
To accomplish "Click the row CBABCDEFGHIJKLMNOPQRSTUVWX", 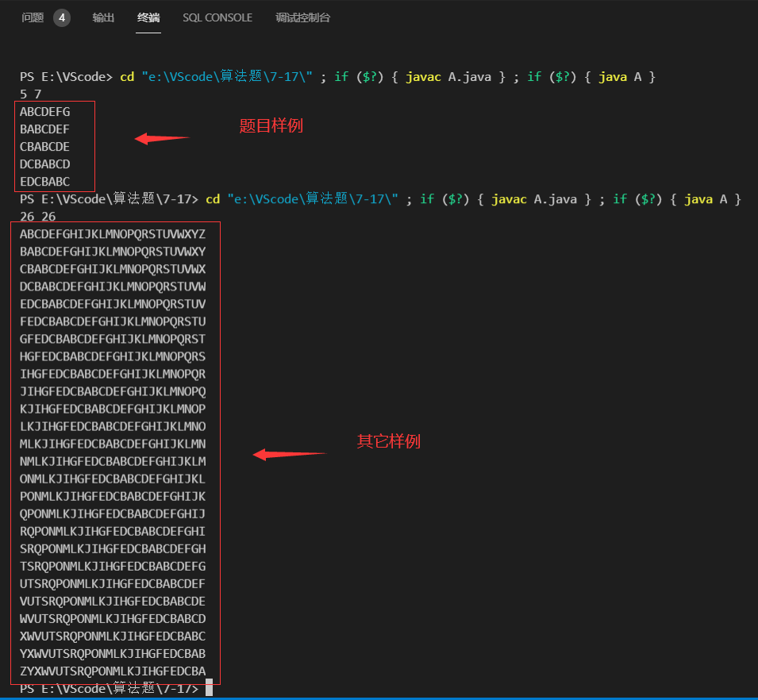I will tap(113, 269).
